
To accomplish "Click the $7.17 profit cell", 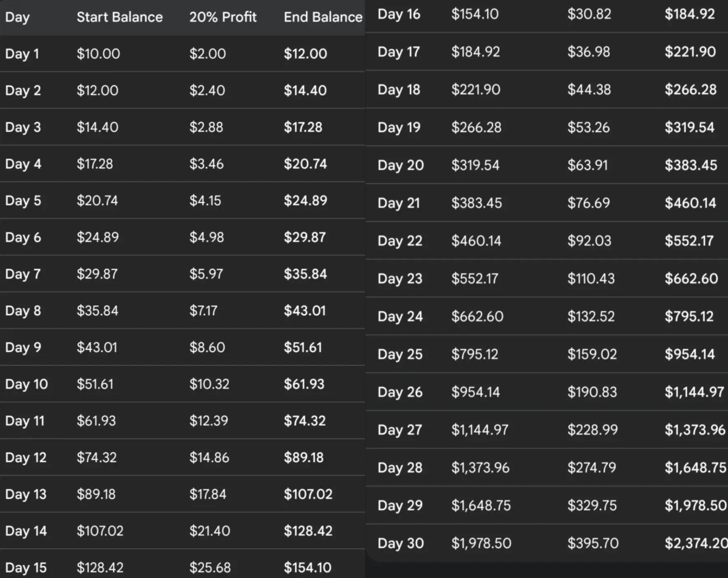I will click(x=203, y=311).
